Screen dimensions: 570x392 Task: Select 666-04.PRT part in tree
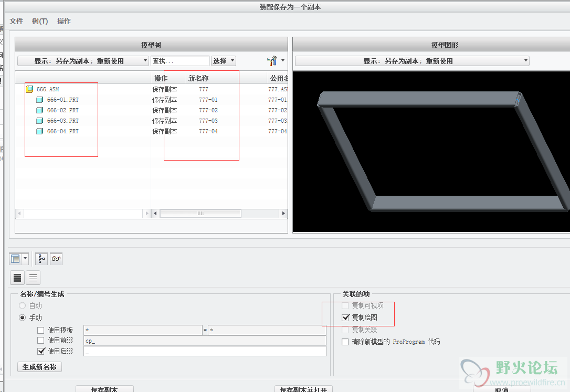click(62, 131)
